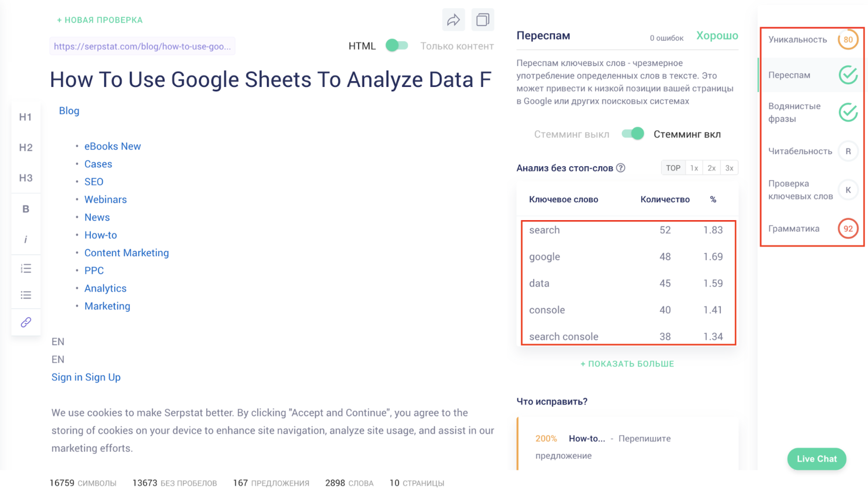Image resolution: width=868 pixels, height=492 pixels.
Task: Open help icon beside Анализ без стоп-слов
Action: pos(621,168)
